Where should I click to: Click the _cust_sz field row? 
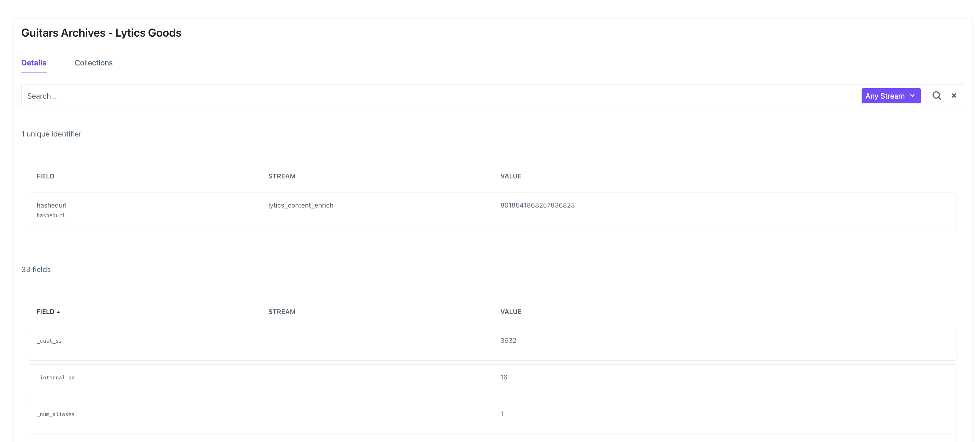(x=493, y=344)
